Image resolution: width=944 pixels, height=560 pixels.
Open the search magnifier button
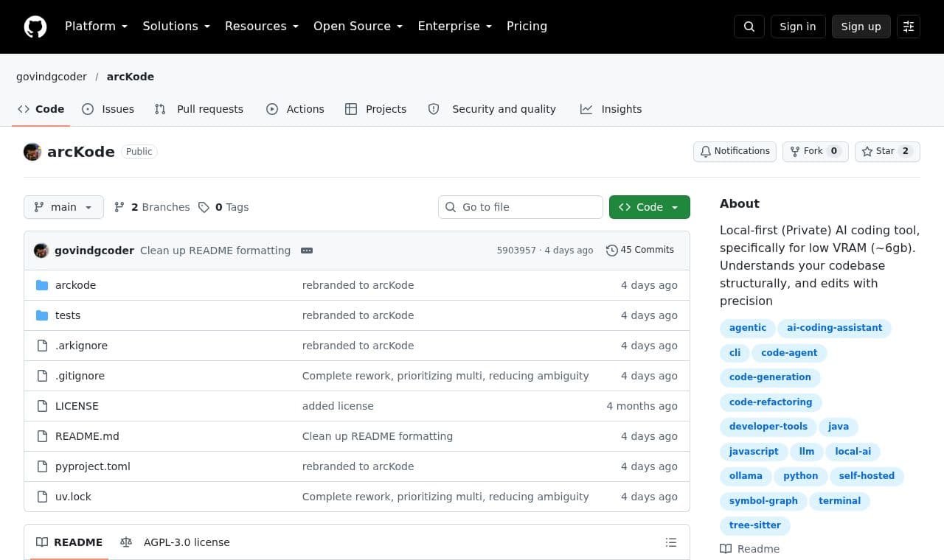[x=749, y=27]
